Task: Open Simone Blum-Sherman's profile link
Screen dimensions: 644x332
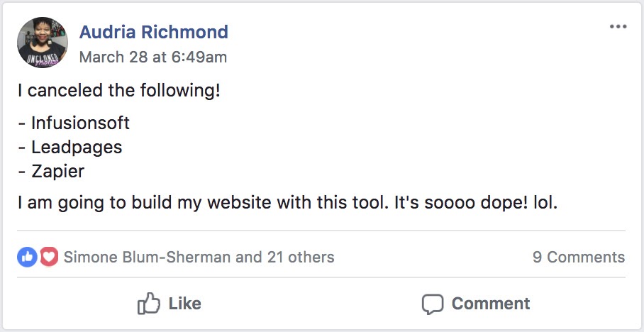Action: [147, 257]
